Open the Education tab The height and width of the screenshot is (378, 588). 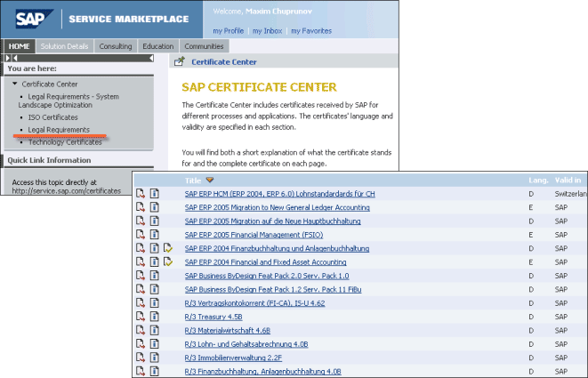(157, 46)
